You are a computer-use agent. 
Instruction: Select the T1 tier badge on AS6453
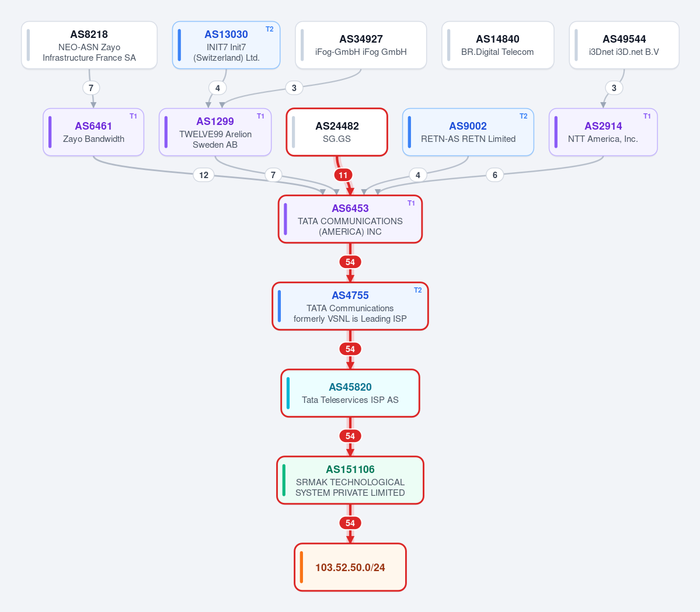(x=411, y=203)
